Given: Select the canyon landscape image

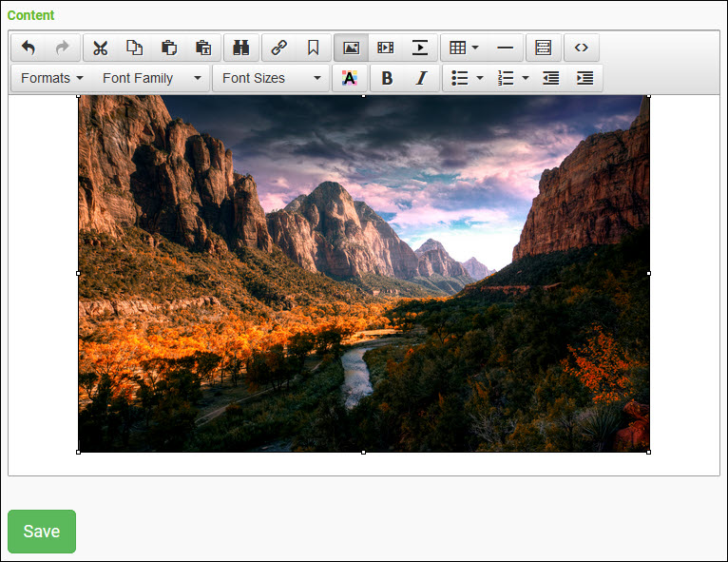Looking at the screenshot, I should pyautogui.click(x=364, y=274).
